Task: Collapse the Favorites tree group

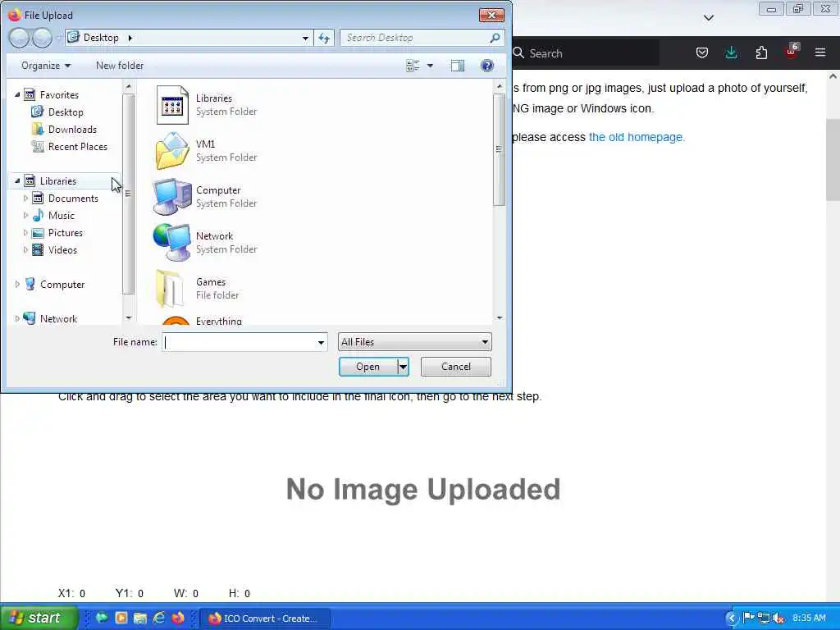Action: click(17, 95)
